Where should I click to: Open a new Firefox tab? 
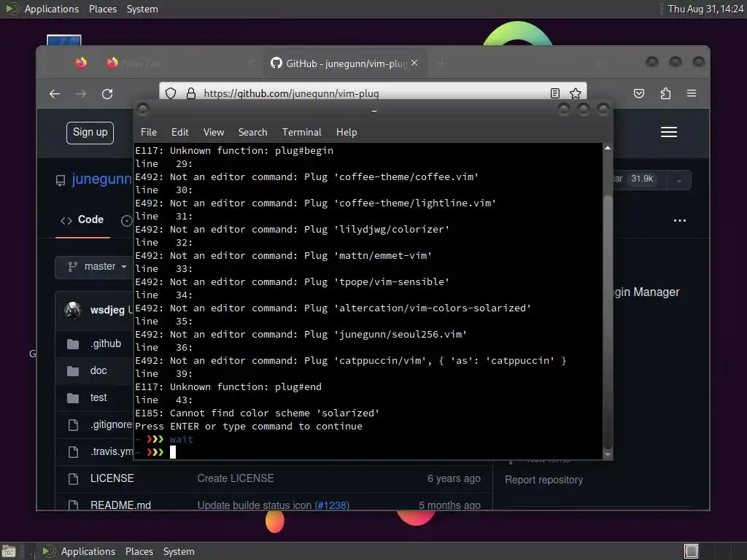(x=441, y=63)
